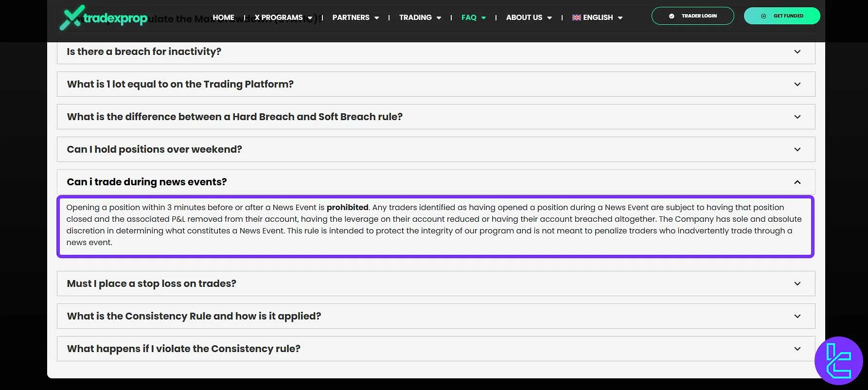This screenshot has width=868, height=390.
Task: Click the ABOUT US dropdown arrow
Action: tap(549, 18)
